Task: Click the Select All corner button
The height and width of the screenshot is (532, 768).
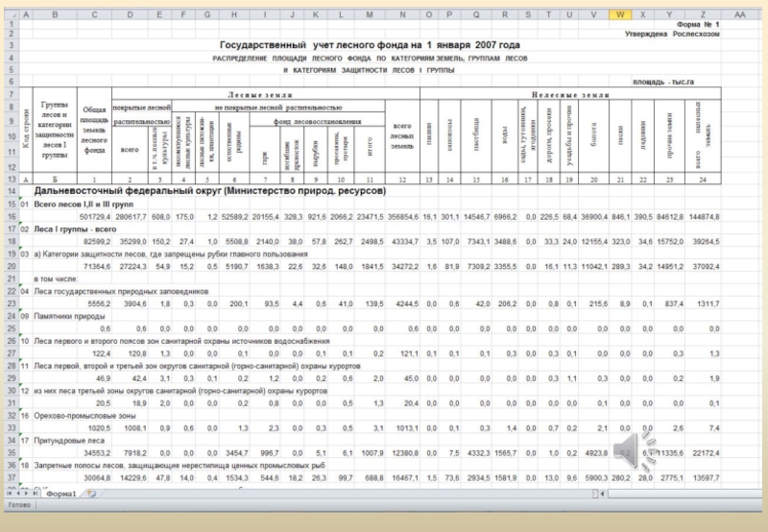Action: coord(10,15)
